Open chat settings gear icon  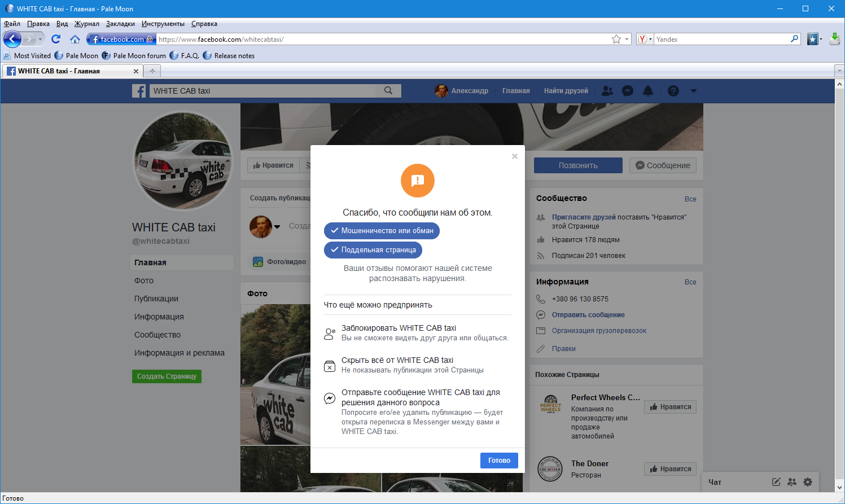[808, 482]
